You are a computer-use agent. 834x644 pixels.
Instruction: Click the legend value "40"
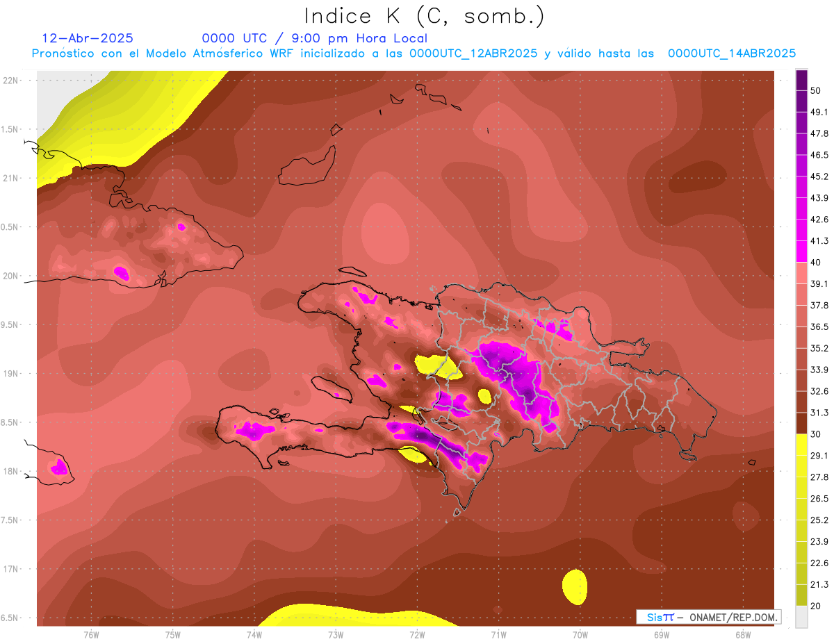coord(817,262)
